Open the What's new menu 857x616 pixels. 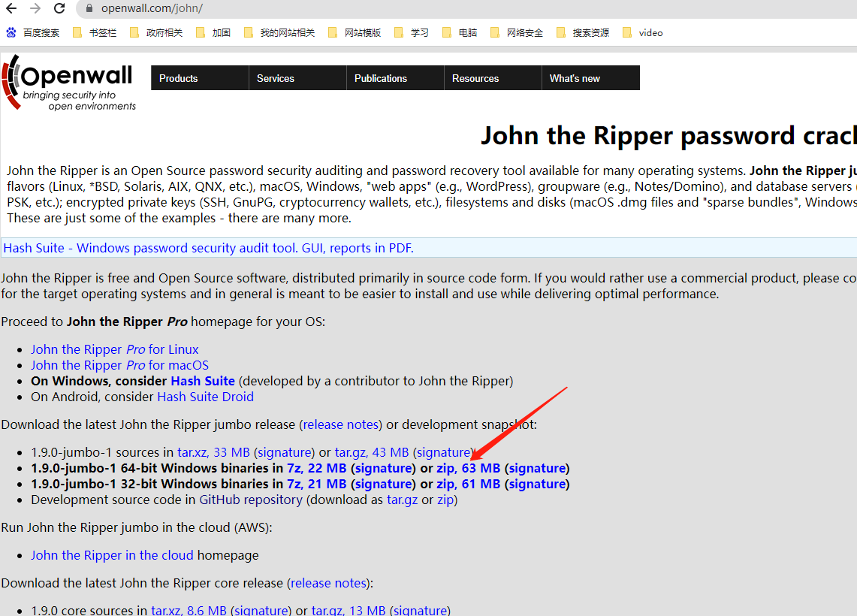591,78
